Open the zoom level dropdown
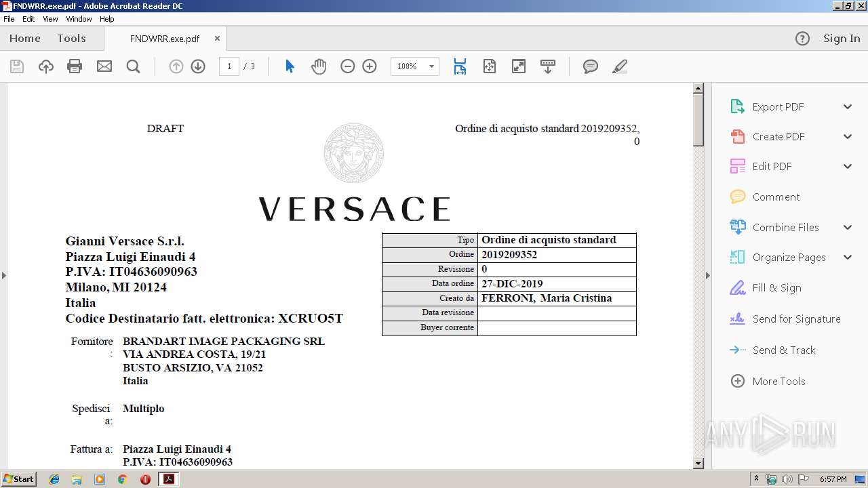Screen dimensions: 868x488 coord(431,66)
